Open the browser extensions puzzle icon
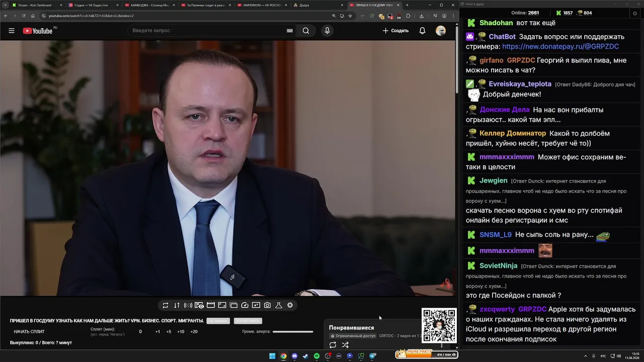Viewport: 644px width, 362px height. pyautogui.click(x=408, y=16)
